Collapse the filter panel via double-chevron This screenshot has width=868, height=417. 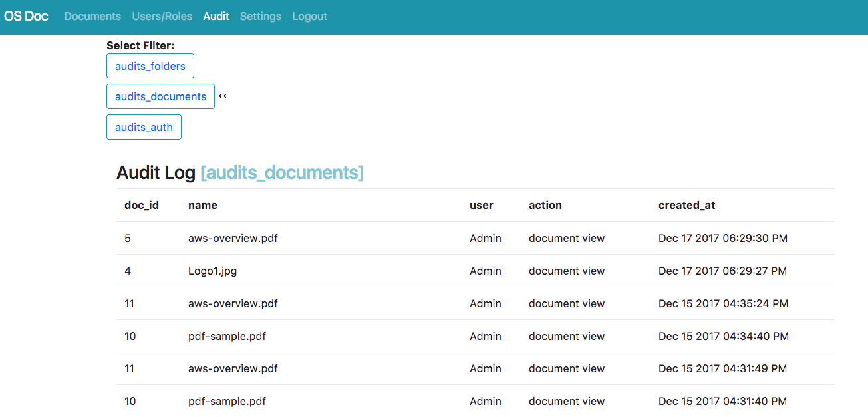click(223, 96)
